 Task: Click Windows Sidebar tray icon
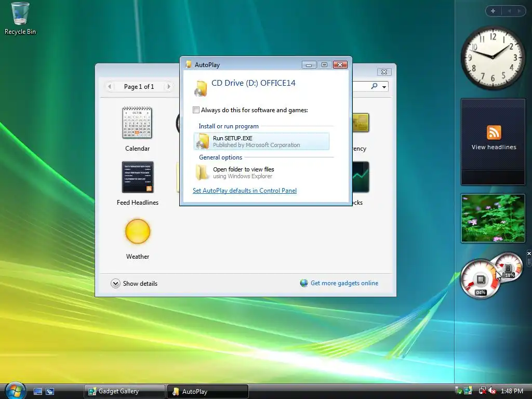[468, 391]
